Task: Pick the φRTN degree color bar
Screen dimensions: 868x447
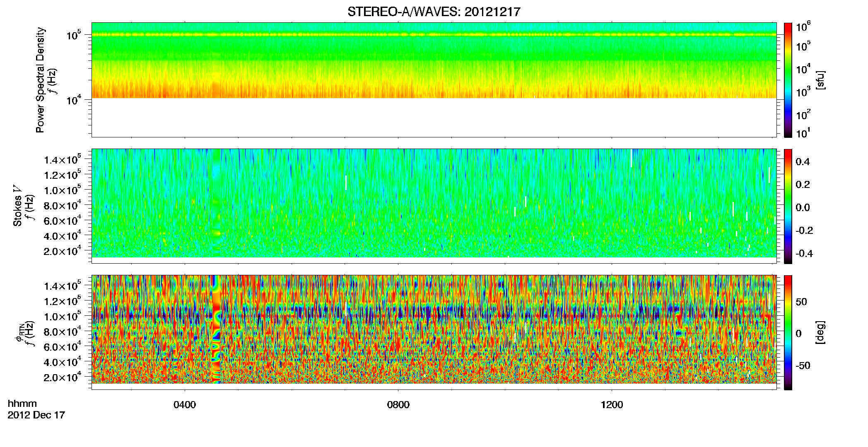Action: pos(788,332)
